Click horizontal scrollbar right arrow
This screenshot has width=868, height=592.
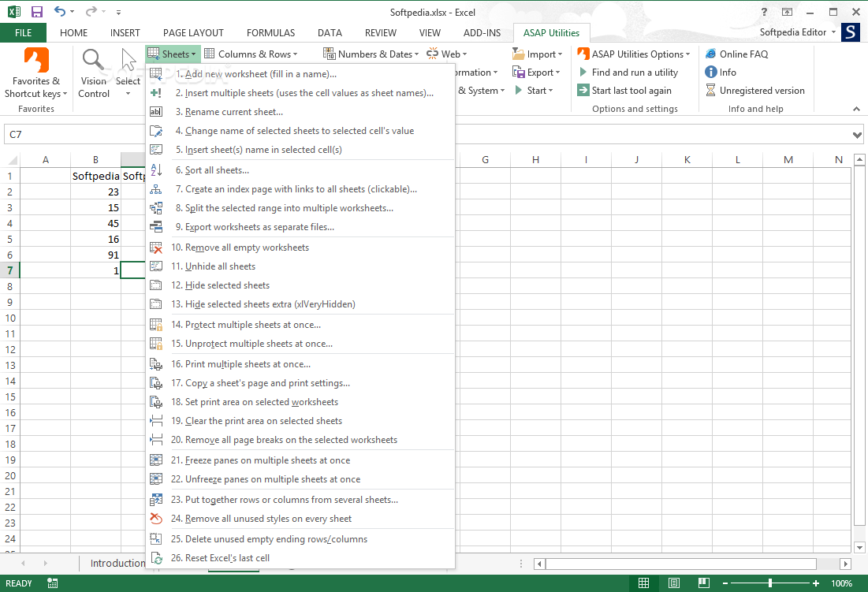tap(845, 564)
